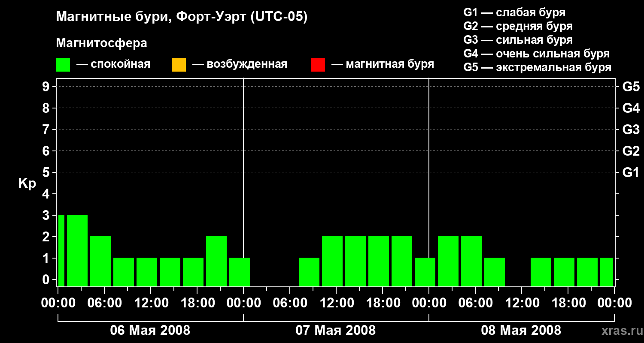Click the first Kp 1 bar after 06:00 on 07 Мая
The image size is (644, 343).
309,272
